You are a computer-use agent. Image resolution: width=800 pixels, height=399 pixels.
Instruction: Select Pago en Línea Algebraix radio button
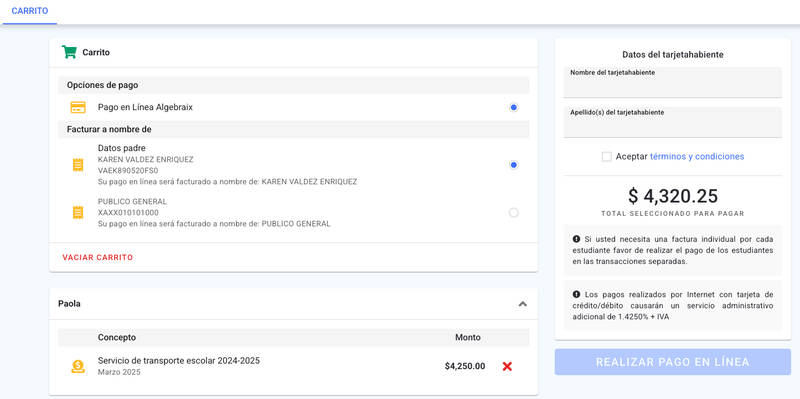pos(514,108)
